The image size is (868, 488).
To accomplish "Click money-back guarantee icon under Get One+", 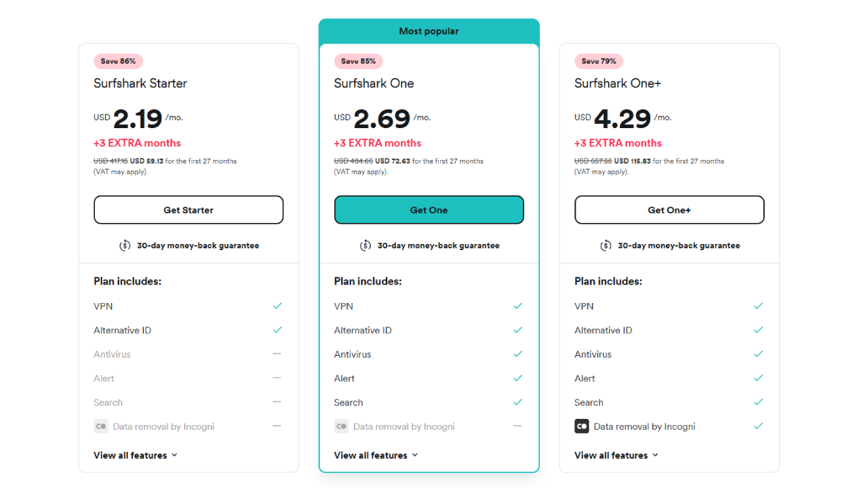I will (x=606, y=245).
